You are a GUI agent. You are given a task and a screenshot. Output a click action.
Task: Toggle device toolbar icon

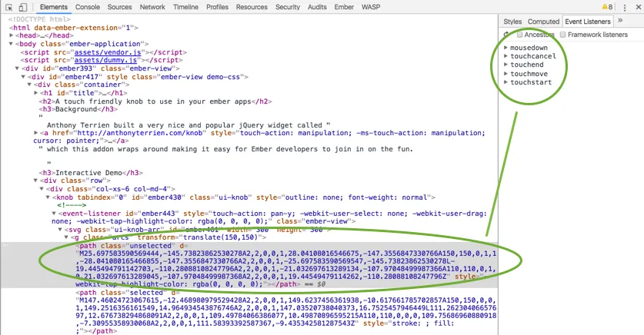[x=22, y=8]
